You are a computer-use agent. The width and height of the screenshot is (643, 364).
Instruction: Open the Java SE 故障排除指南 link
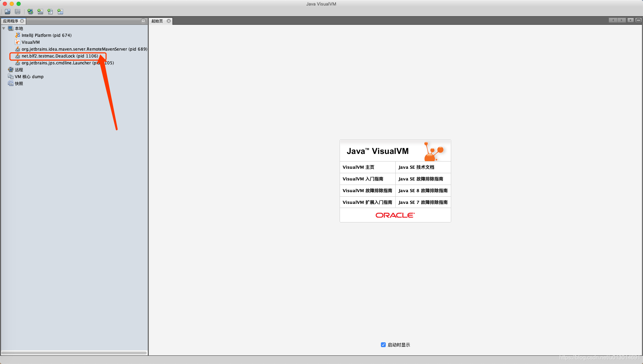click(421, 179)
